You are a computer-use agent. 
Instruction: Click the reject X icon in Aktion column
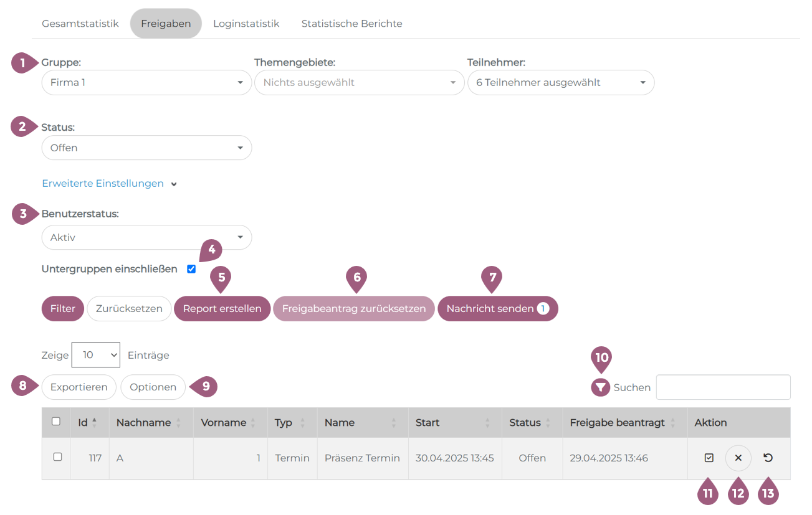click(x=738, y=458)
